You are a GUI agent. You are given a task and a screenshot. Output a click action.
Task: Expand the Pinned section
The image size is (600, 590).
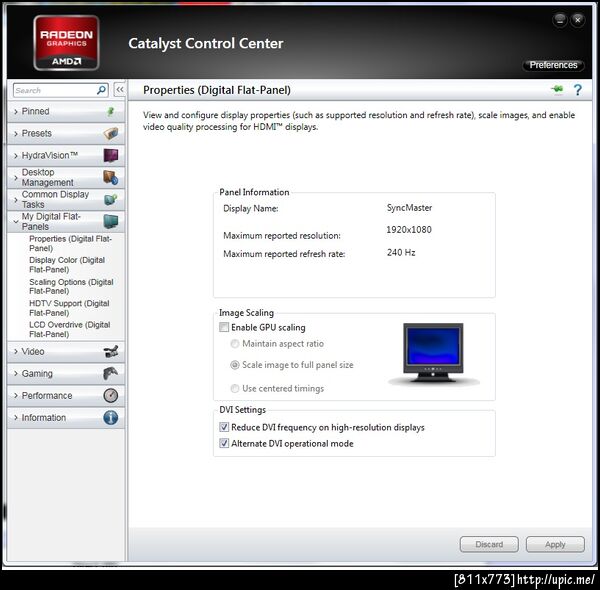66,111
